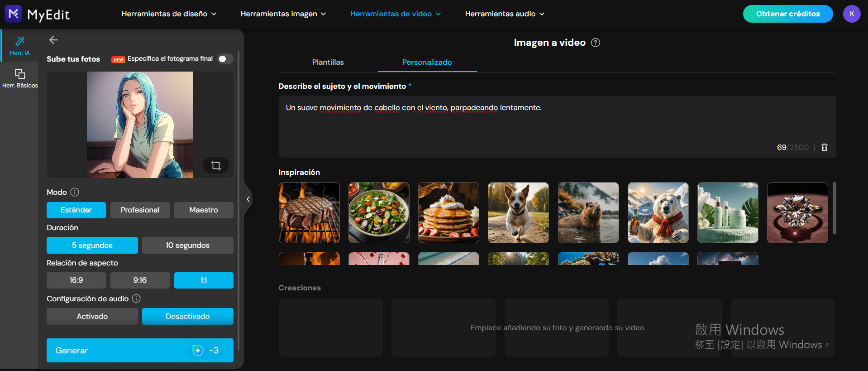Click Obtener créditos button
The height and width of the screenshot is (371, 868).
[788, 14]
